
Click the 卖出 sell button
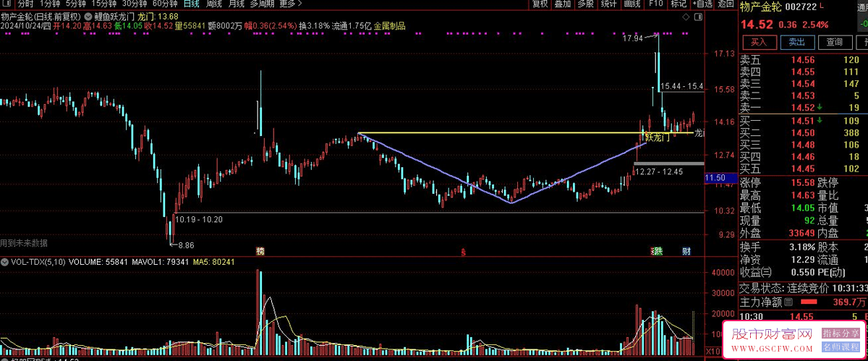pyautogui.click(x=796, y=43)
